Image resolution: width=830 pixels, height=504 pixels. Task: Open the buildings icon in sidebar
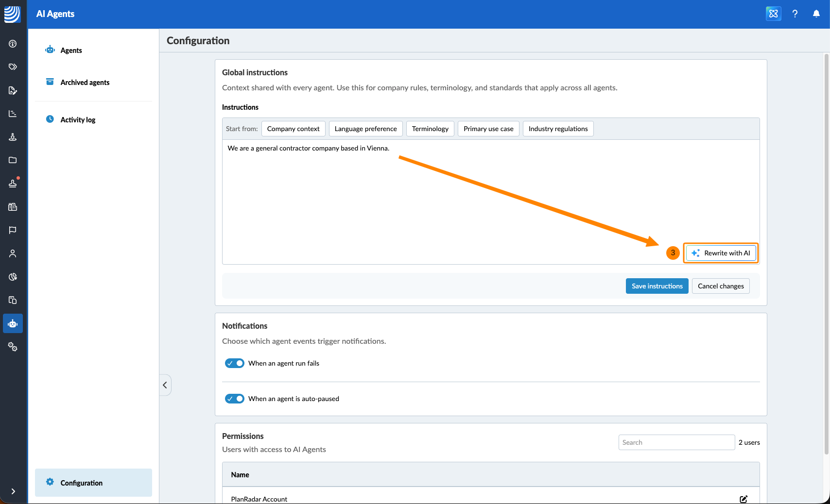[13, 207]
